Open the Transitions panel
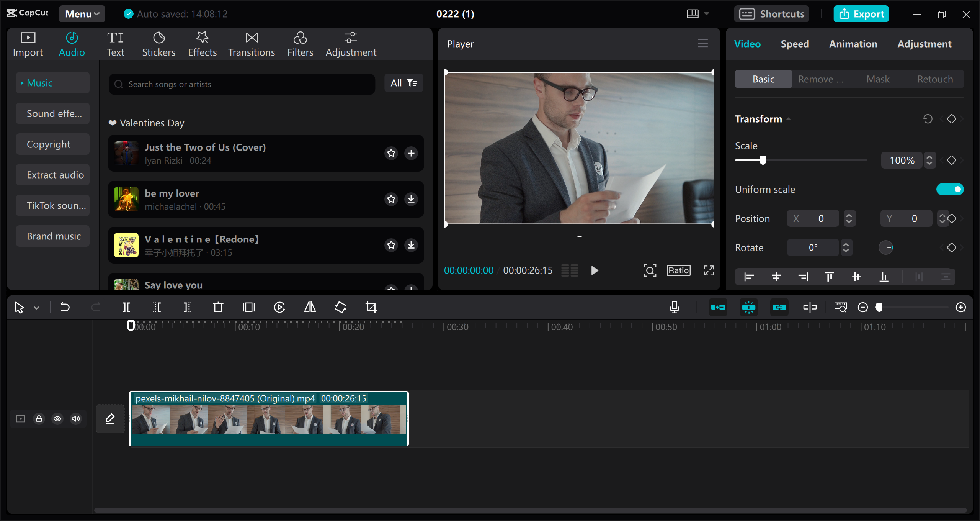The width and height of the screenshot is (980, 521). [x=251, y=43]
